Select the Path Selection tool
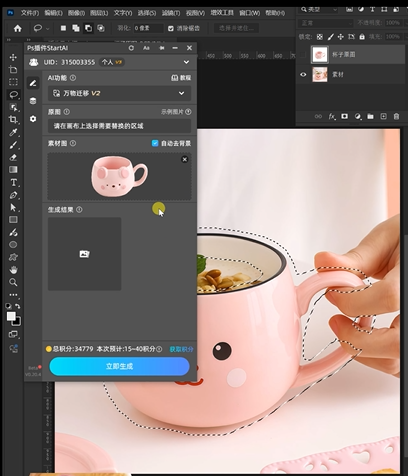 click(13, 207)
